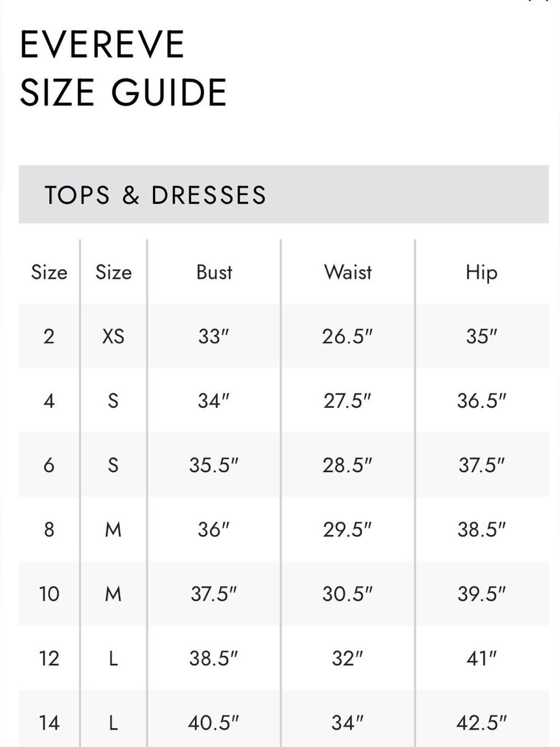Select the 35.5" bust value
This screenshot has height=747, width=560.
point(214,465)
